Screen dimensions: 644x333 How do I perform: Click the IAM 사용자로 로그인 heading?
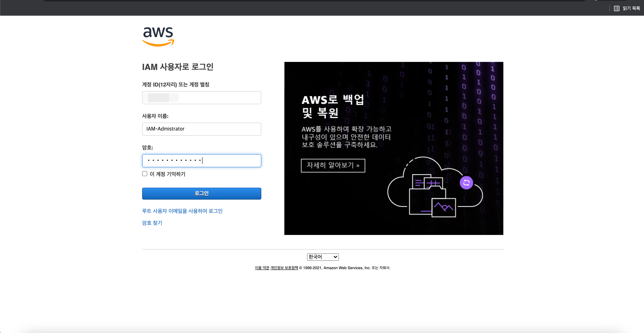178,67
